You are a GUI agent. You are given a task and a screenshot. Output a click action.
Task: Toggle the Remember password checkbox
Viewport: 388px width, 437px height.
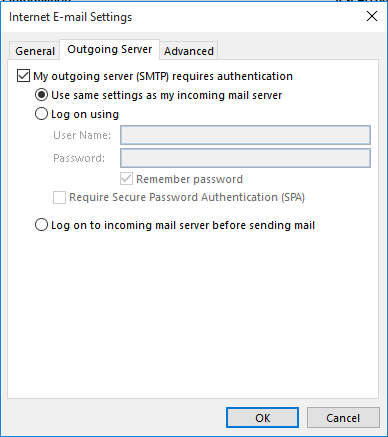(x=126, y=179)
